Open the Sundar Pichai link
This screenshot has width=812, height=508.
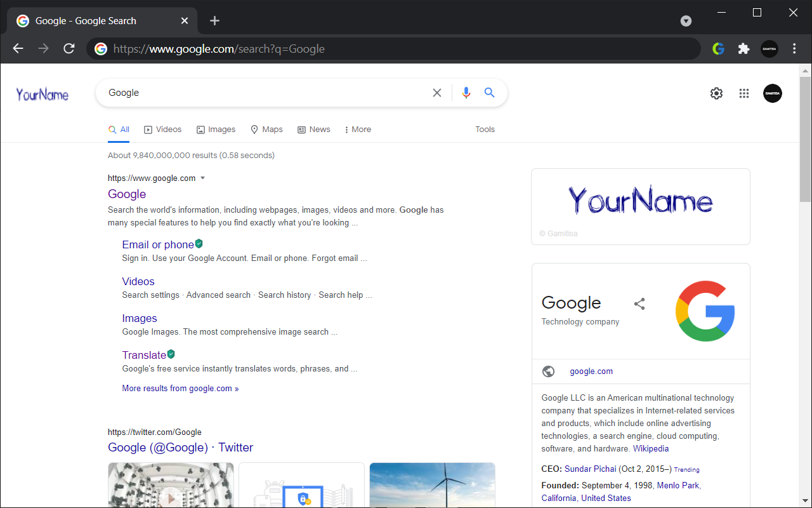click(x=590, y=469)
